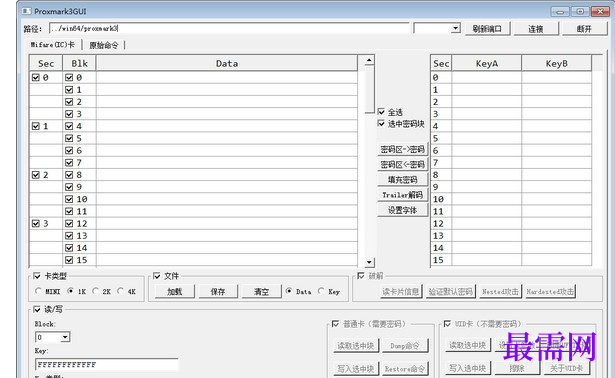Click the Dump命令 button
The image size is (615, 378).
pyautogui.click(x=405, y=345)
